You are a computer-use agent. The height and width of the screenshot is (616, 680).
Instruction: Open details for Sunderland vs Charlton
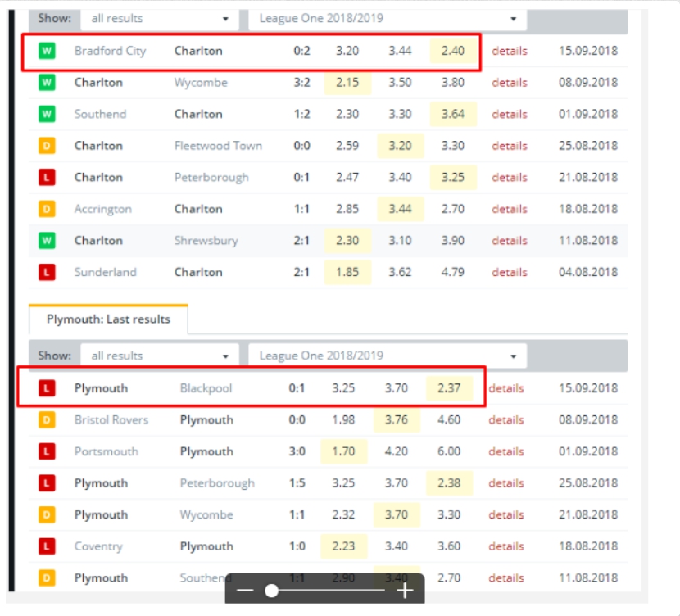pos(510,272)
